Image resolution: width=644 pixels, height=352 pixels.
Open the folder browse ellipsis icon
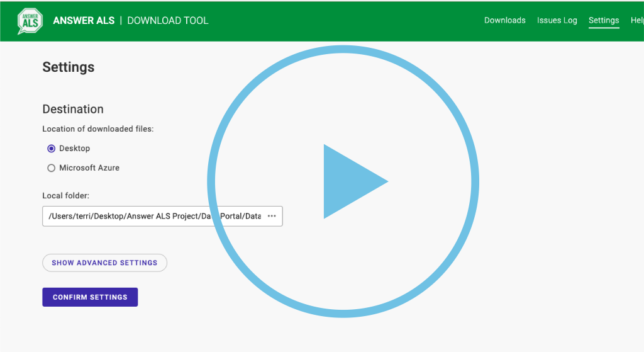[272, 216]
